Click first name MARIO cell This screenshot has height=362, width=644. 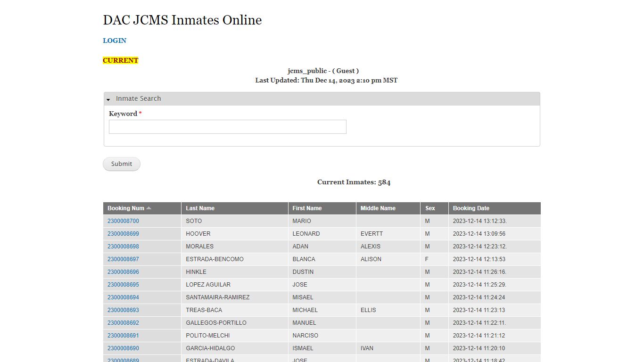(322, 221)
